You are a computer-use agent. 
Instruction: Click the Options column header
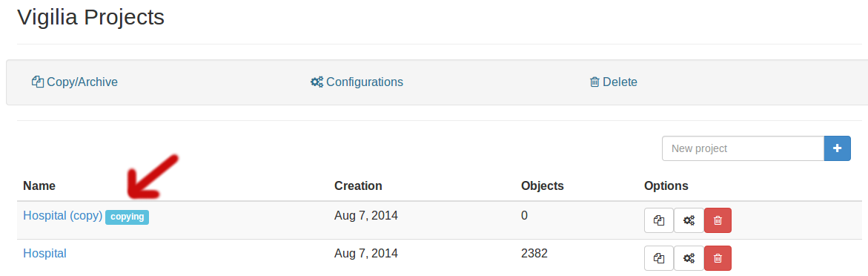(x=666, y=185)
